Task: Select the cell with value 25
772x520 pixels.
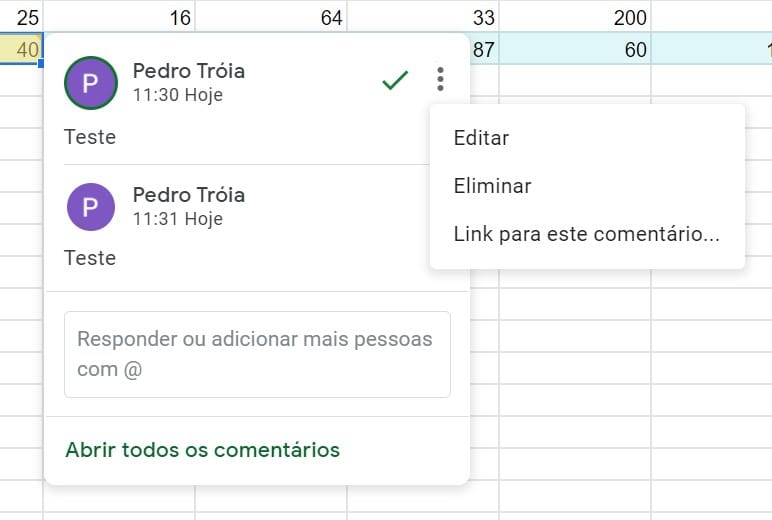Action: tap(21, 18)
